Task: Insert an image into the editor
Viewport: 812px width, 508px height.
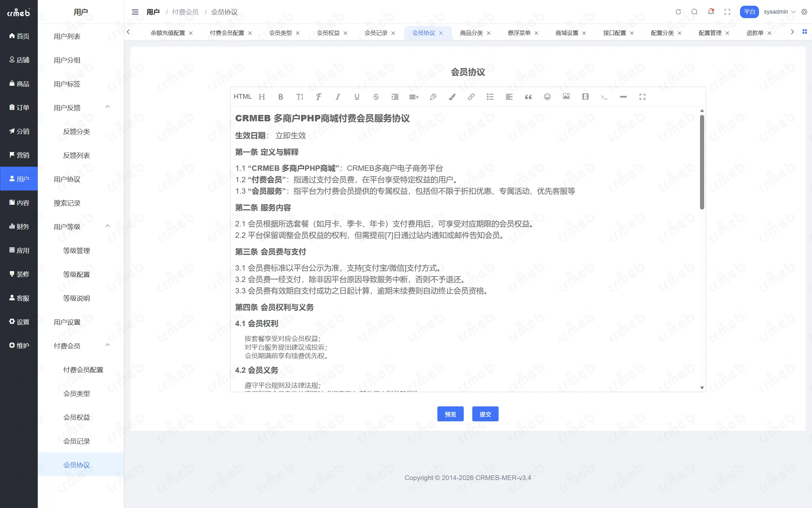Action: pyautogui.click(x=566, y=97)
